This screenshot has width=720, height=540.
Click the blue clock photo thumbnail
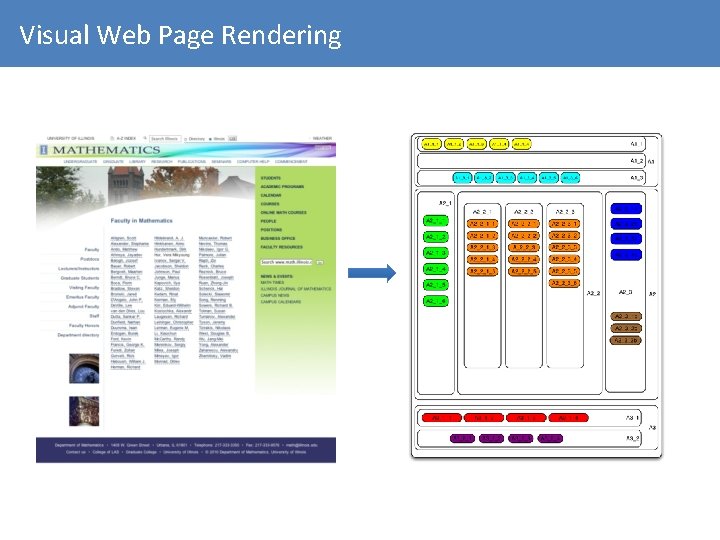click(x=84, y=368)
